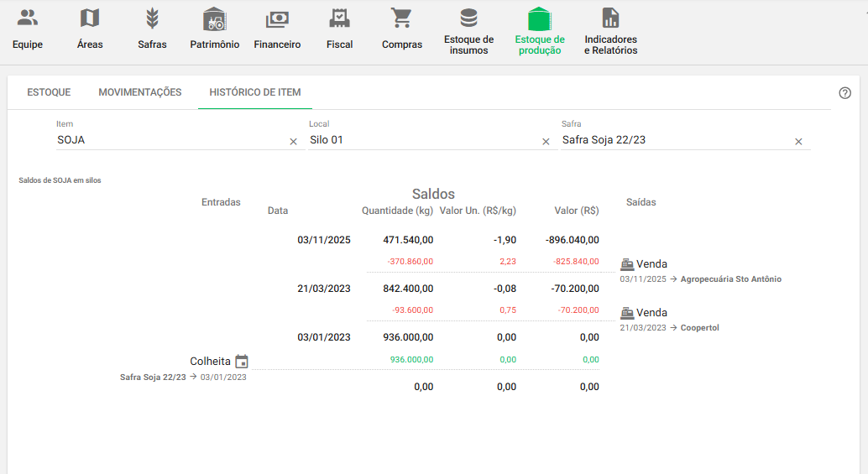Switch to the MOVIMENTAÇÕES tab
This screenshot has height=474, width=868.
pyautogui.click(x=140, y=92)
